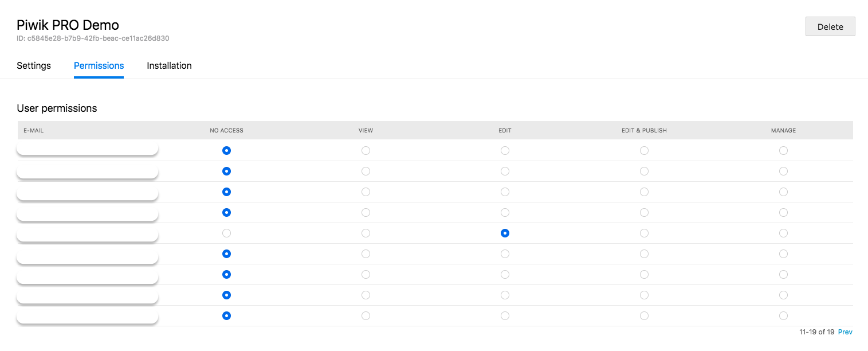This screenshot has width=868, height=351.
Task: Select the Permissions tab
Action: pos(99,65)
